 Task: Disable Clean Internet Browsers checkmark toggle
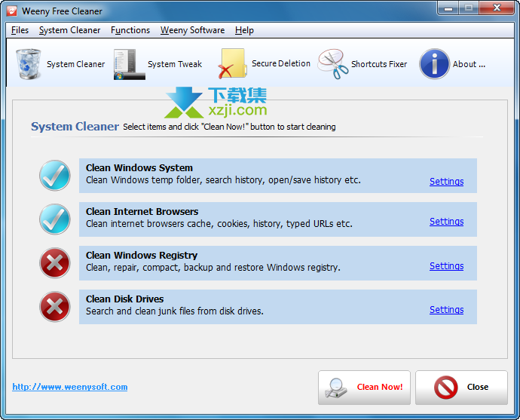point(55,219)
